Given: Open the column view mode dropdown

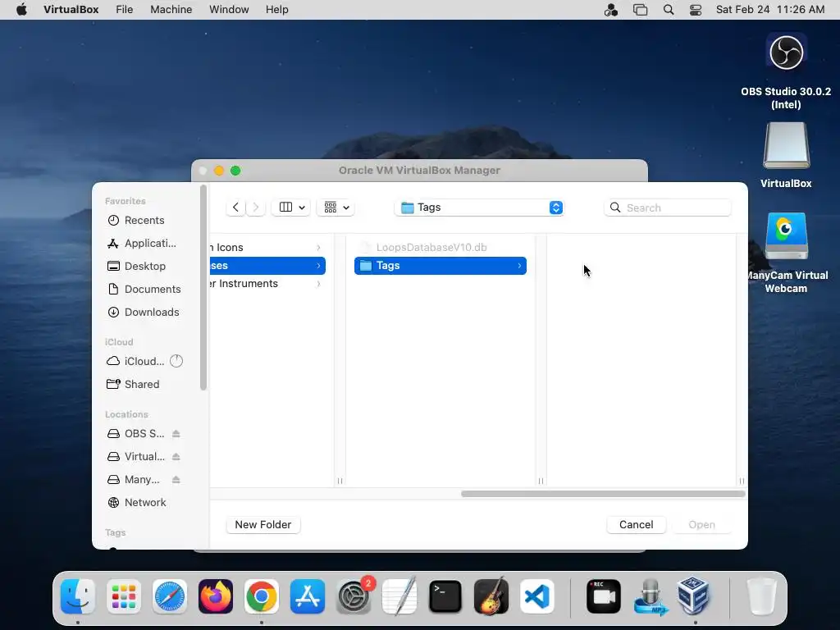Looking at the screenshot, I should click(291, 208).
